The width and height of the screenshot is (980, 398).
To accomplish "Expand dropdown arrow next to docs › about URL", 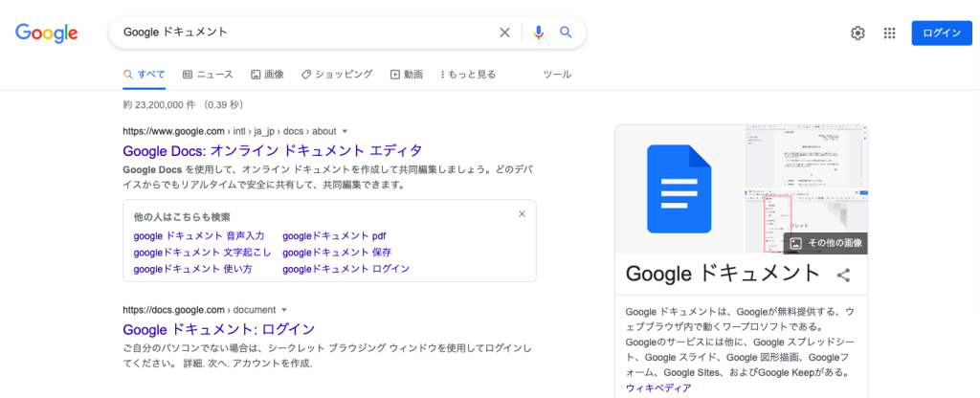I will (x=345, y=132).
